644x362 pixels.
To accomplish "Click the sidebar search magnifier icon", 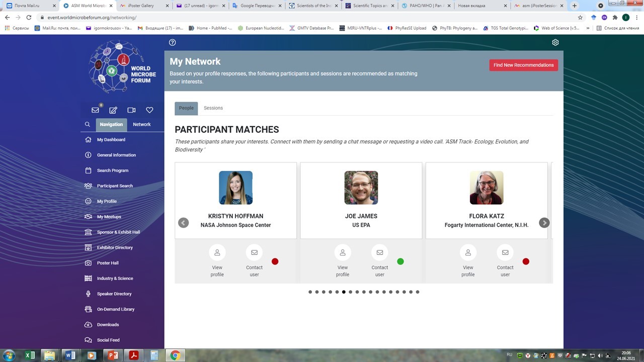I will point(88,124).
